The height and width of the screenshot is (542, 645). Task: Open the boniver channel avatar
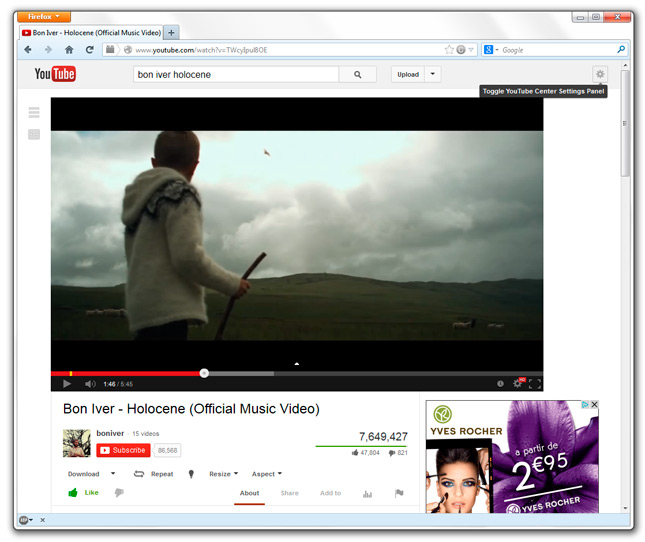coord(77,443)
